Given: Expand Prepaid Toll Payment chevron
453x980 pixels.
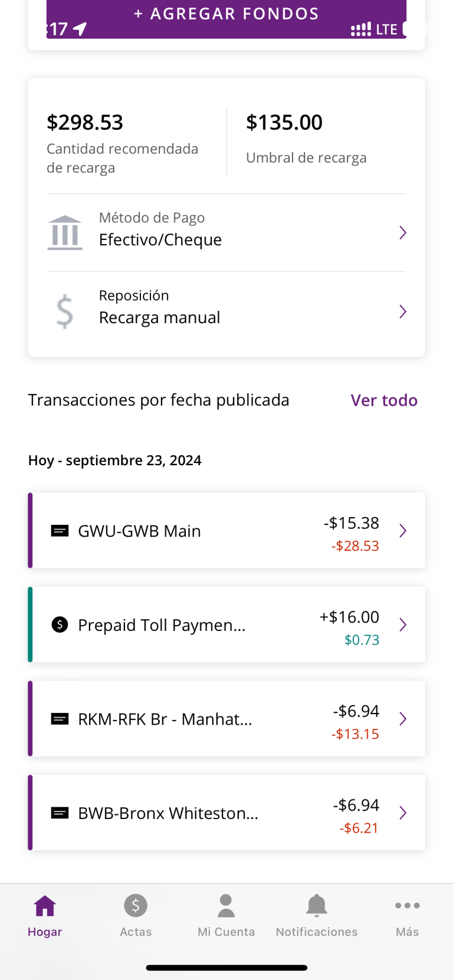Looking at the screenshot, I should coord(403,624).
